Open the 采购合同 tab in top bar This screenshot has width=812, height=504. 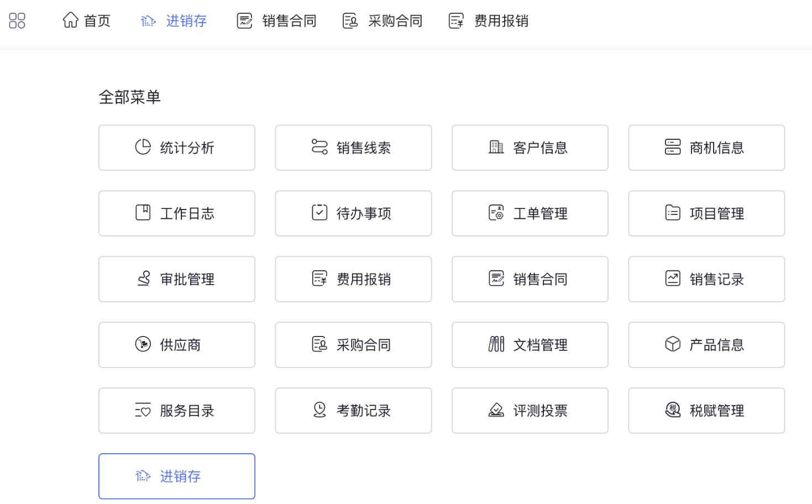(383, 21)
